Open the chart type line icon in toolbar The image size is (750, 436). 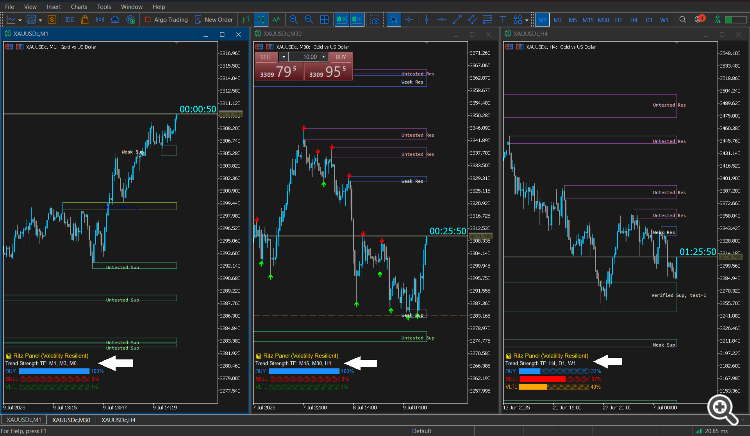11,20
